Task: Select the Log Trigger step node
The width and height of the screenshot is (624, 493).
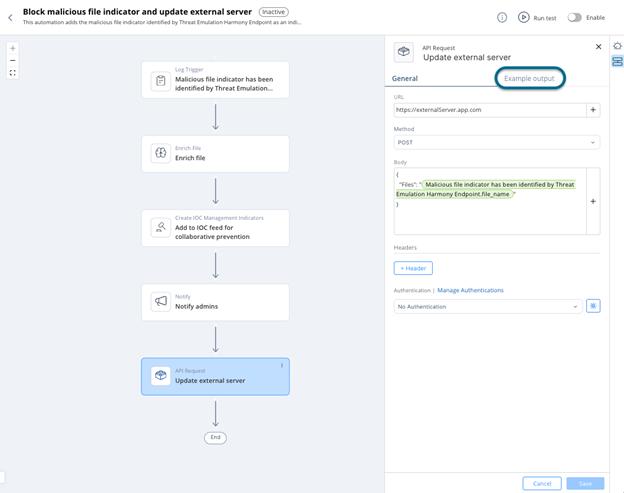Action: click(x=215, y=80)
